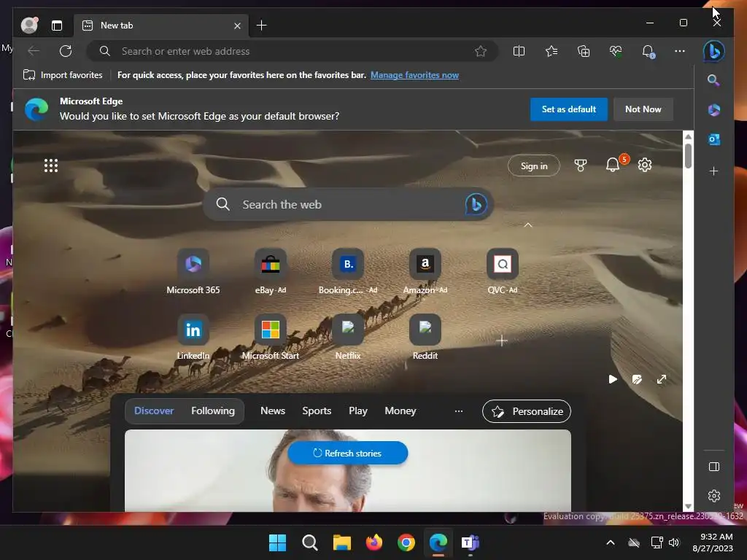Viewport: 747px width, 560px height.
Task: Expand background to full view
Action: click(661, 379)
